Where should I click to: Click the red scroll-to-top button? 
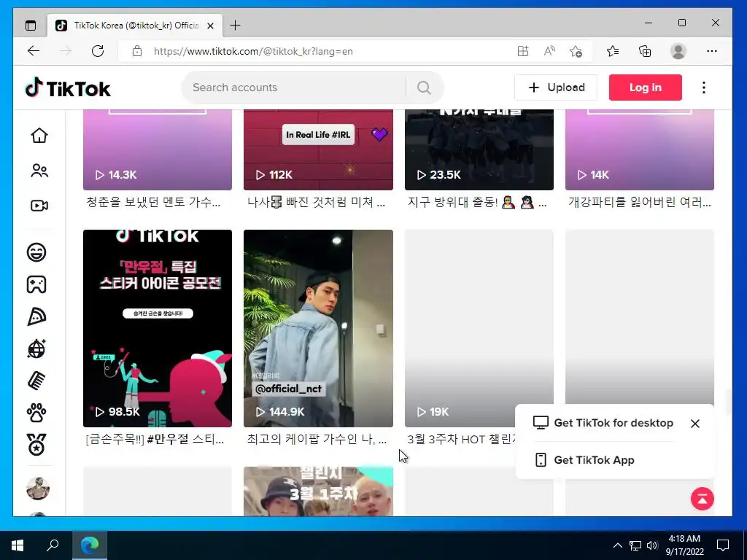[703, 499]
